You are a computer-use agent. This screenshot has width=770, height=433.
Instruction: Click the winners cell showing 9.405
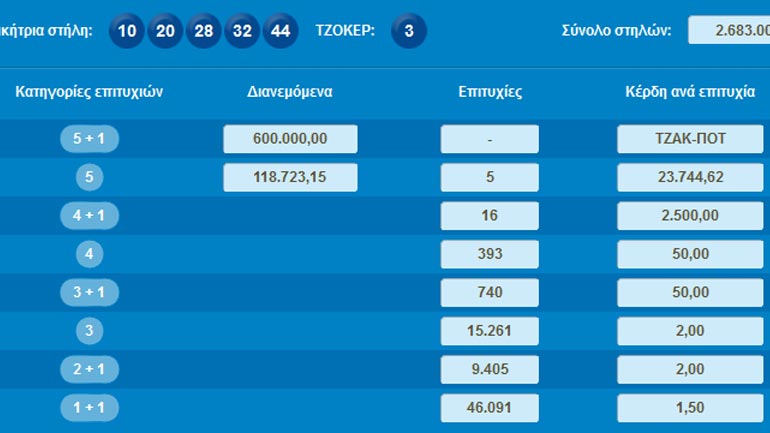click(x=490, y=369)
